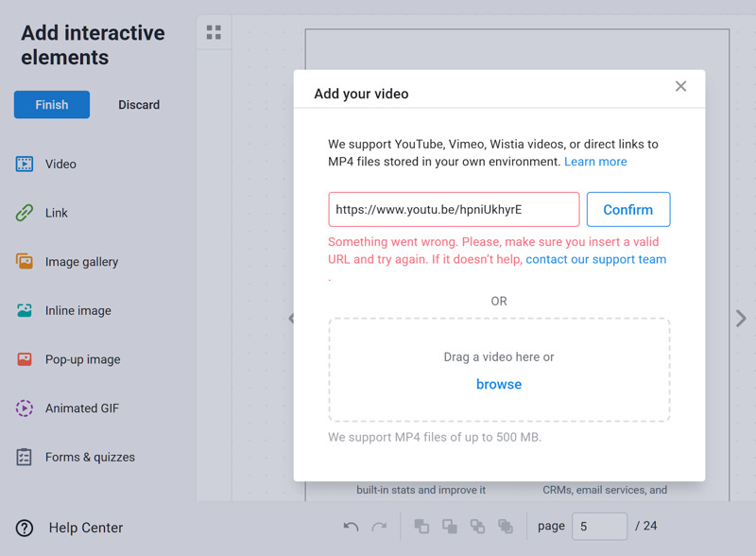The height and width of the screenshot is (556, 756).
Task: Open the Learn more link
Action: [x=595, y=162]
